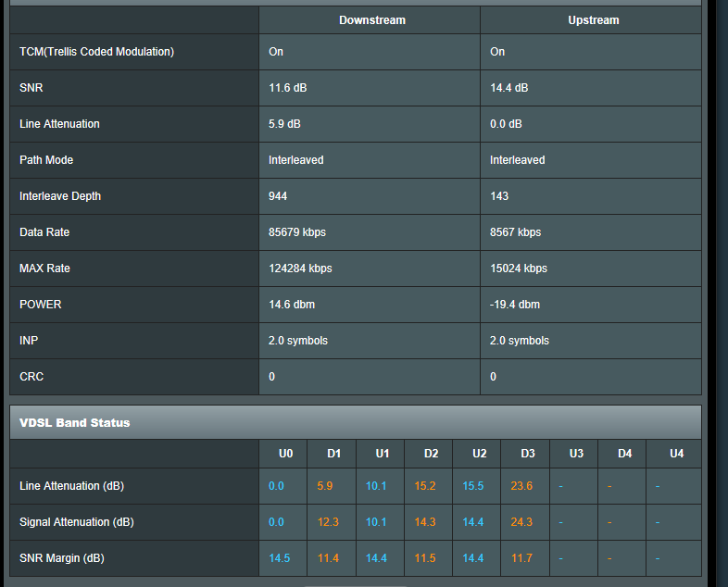The height and width of the screenshot is (587, 728).
Task: Select the U2 band column header
Action: pyautogui.click(x=479, y=454)
